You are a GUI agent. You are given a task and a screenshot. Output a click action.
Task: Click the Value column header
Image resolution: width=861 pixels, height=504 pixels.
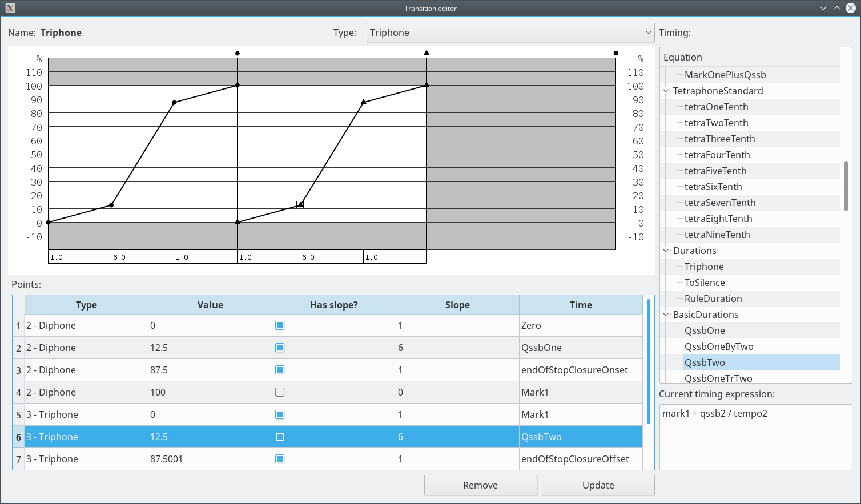(210, 305)
